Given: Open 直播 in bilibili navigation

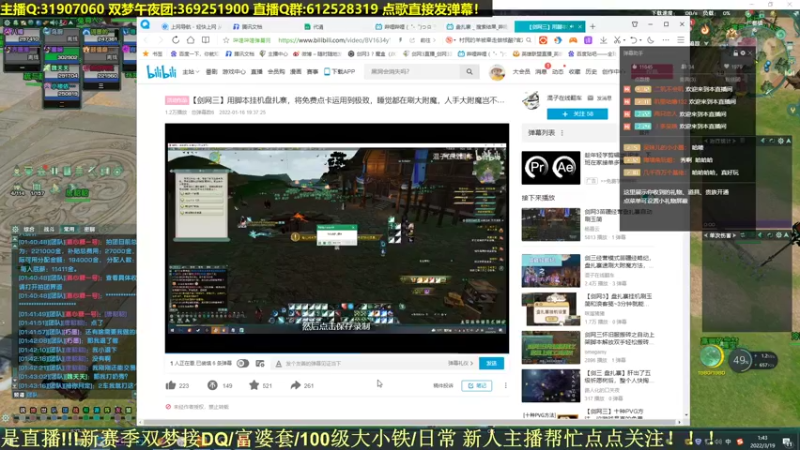Looking at the screenshot, I should click(257, 72).
